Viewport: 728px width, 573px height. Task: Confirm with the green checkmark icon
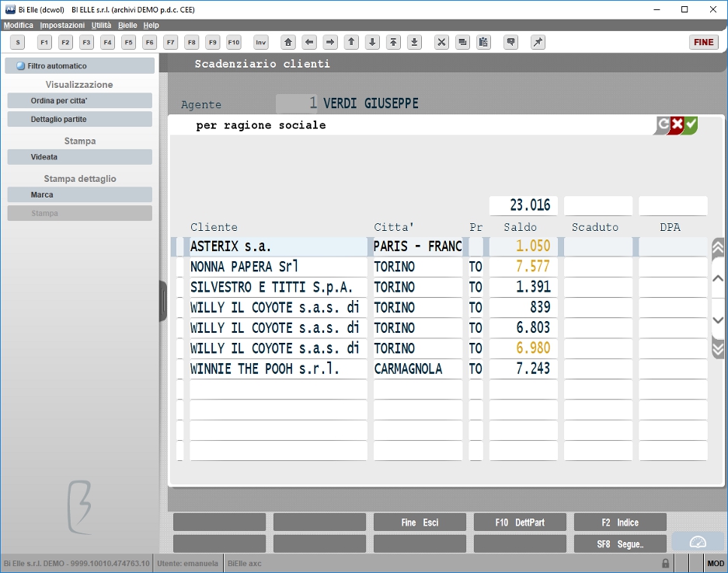pos(691,124)
